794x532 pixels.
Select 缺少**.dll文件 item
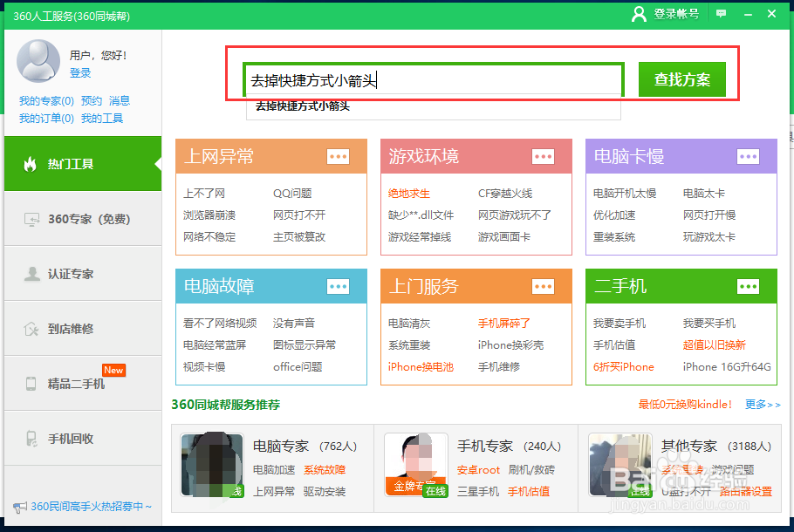421,215
